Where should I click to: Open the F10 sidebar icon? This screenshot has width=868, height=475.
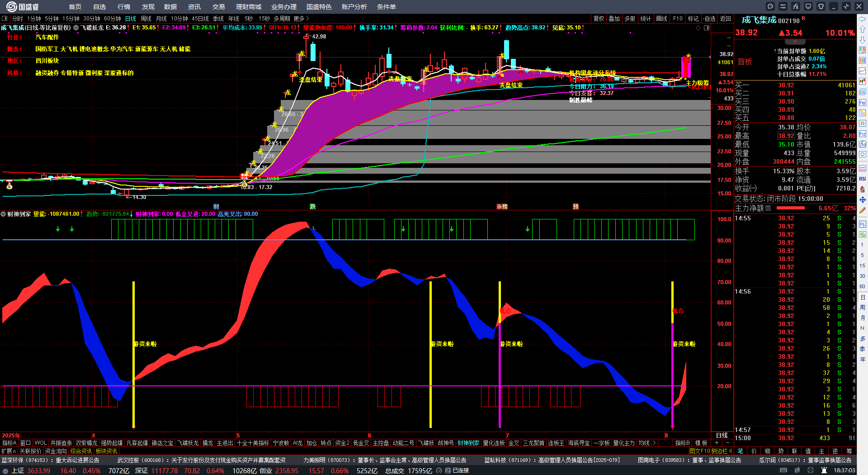click(x=863, y=102)
